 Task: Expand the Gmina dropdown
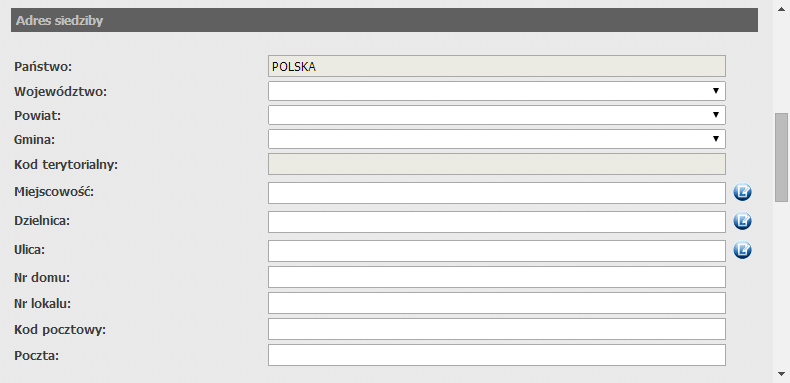497,139
